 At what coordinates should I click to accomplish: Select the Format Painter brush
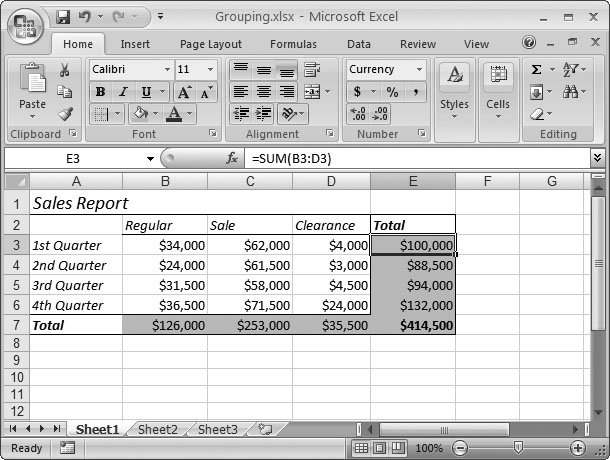click(x=65, y=114)
